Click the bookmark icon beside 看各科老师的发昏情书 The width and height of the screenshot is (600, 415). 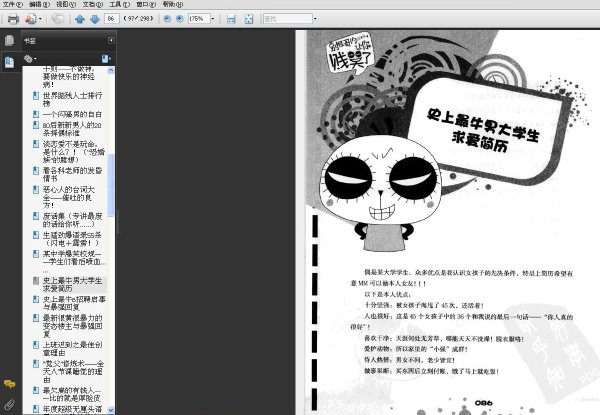(x=36, y=170)
